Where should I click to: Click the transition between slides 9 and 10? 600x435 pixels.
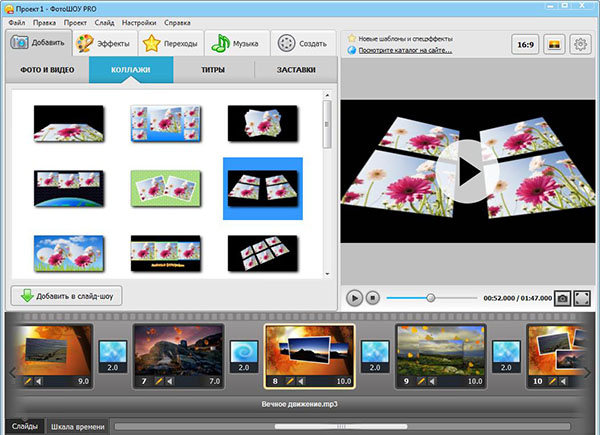(506, 357)
